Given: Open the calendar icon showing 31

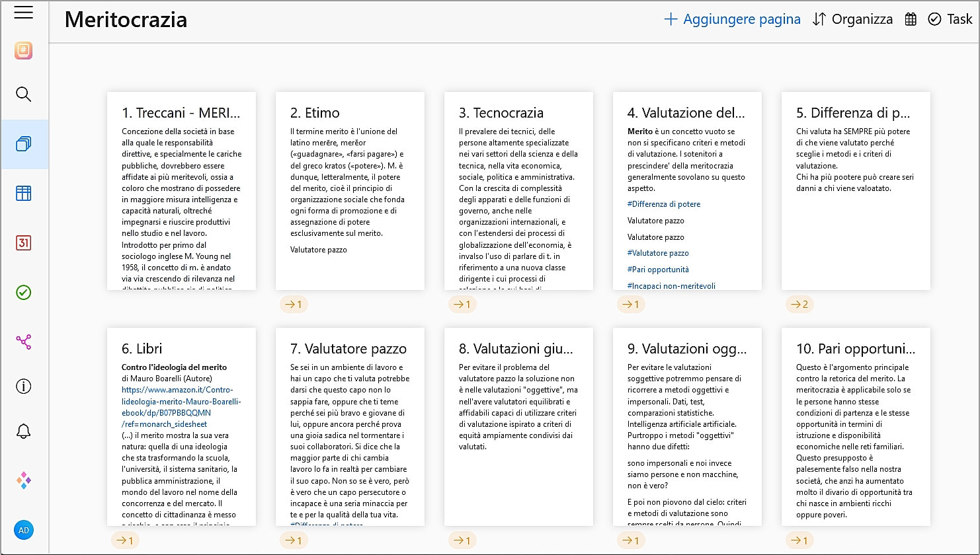Looking at the screenshot, I should [x=23, y=243].
